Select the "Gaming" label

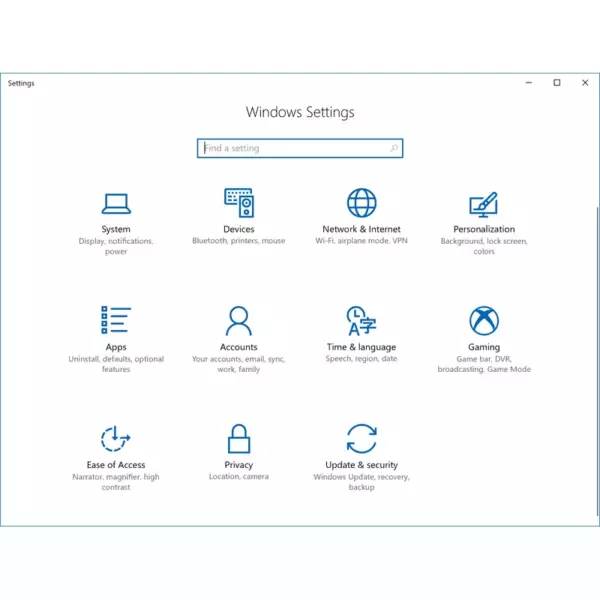pyautogui.click(x=484, y=347)
